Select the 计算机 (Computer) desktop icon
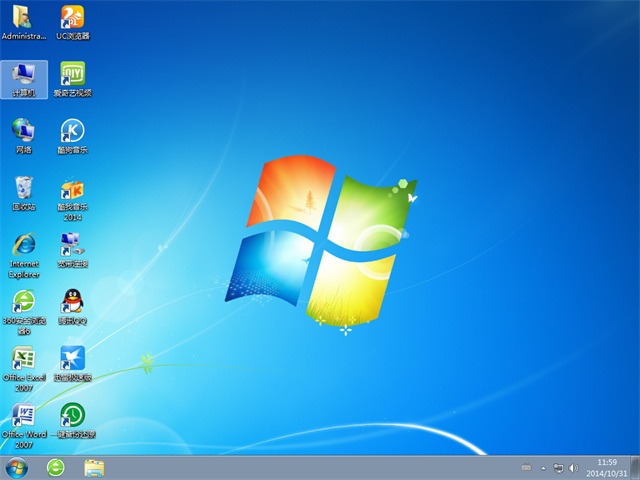Viewport: 640px width, 480px height. point(24,79)
